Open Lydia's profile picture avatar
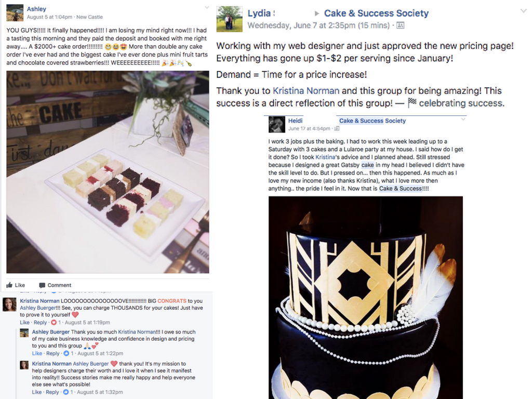Screen dimensions: 532x399 tap(229, 19)
